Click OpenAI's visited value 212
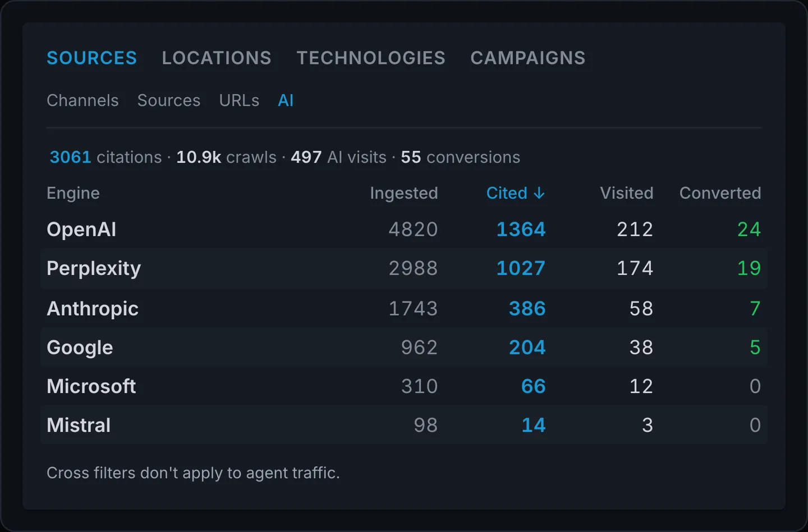Viewport: 808px width, 532px height. click(635, 229)
